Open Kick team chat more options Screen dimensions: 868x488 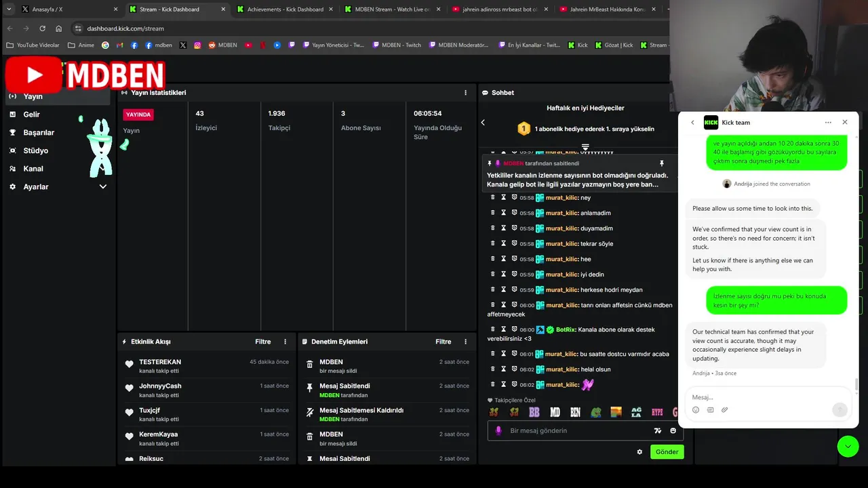(828, 123)
